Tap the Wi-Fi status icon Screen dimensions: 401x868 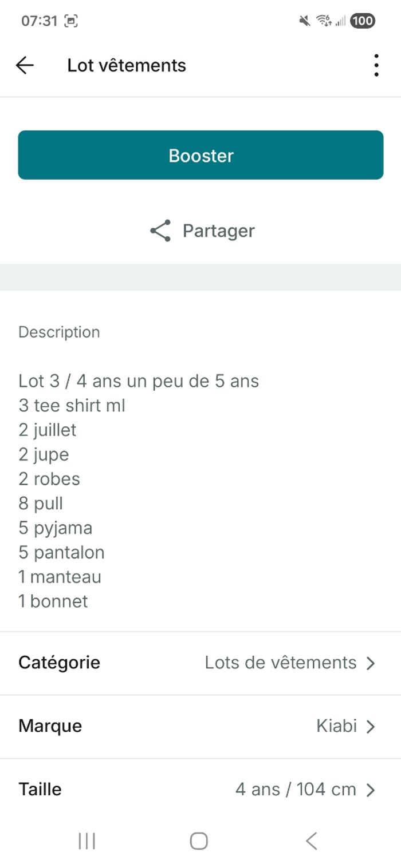coord(324,21)
